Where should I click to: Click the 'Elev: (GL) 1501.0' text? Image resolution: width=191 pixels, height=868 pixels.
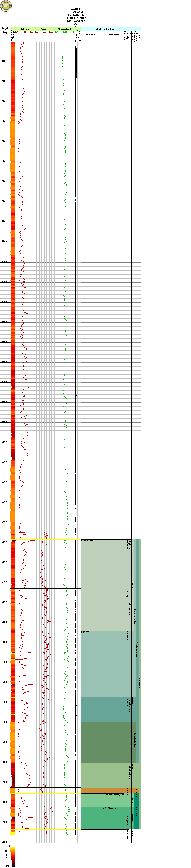[x=76, y=21]
